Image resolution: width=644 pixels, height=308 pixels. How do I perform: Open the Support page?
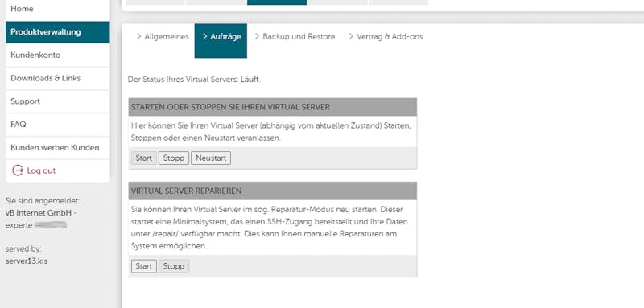57,101
